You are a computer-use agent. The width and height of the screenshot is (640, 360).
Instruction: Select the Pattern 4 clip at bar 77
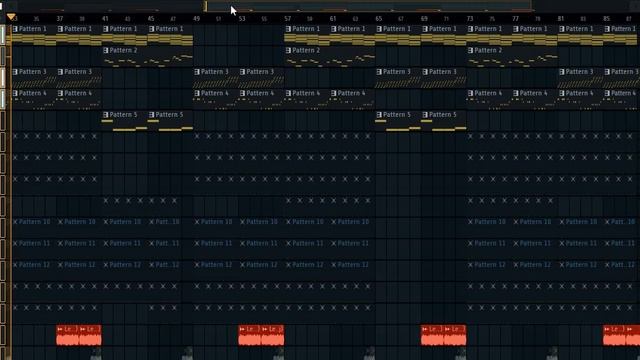tap(535, 99)
